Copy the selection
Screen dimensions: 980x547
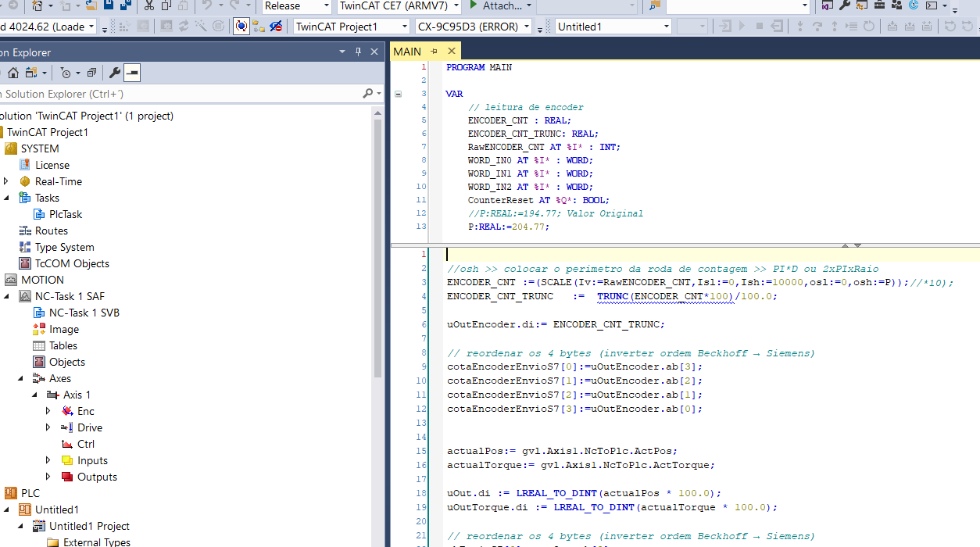(x=166, y=5)
